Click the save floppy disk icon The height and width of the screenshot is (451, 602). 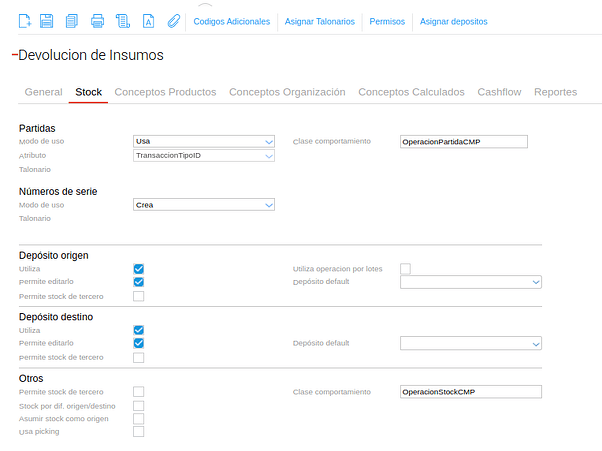tap(48, 20)
